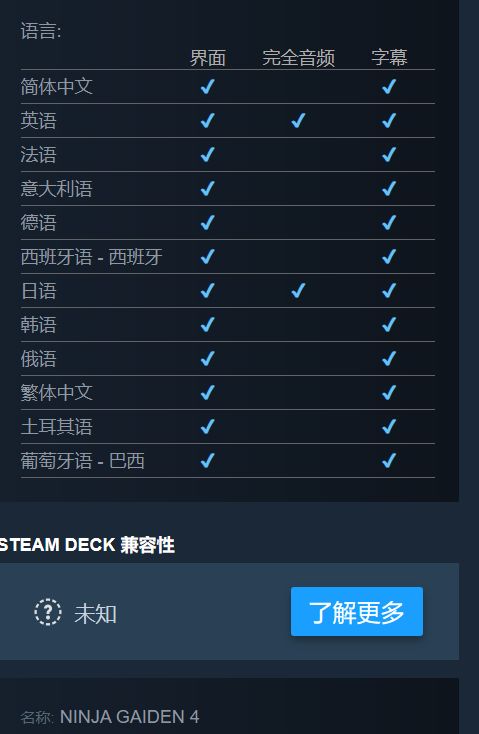Click the 完全音频 column header
This screenshot has width=479, height=734.
[x=298, y=58]
